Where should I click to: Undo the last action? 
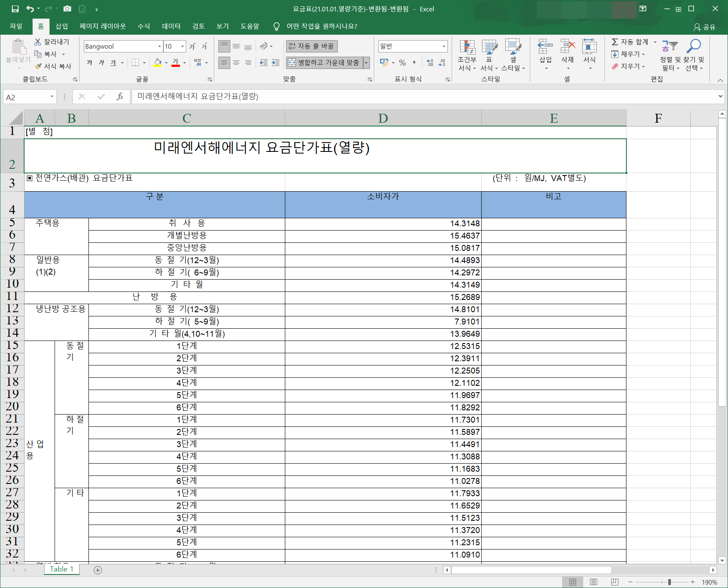30,9
